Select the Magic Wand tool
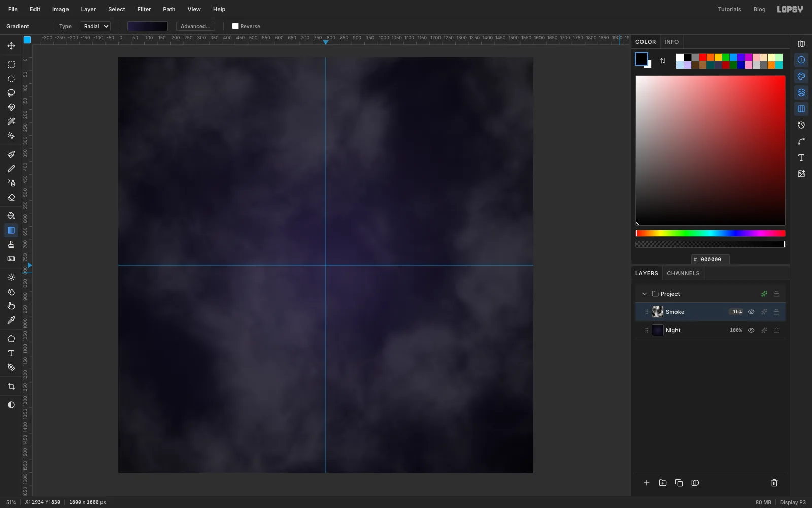Screen dimensions: 812x508 pos(11,121)
